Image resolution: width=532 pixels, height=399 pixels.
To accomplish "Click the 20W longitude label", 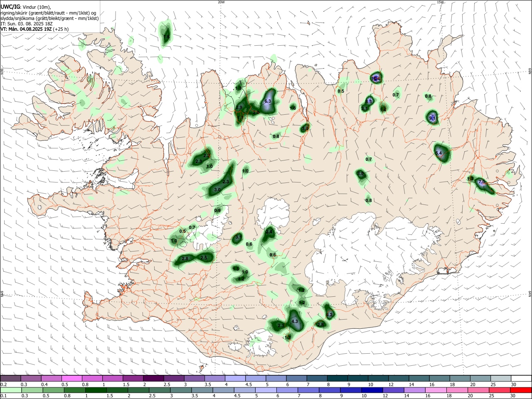I will 221,2.
